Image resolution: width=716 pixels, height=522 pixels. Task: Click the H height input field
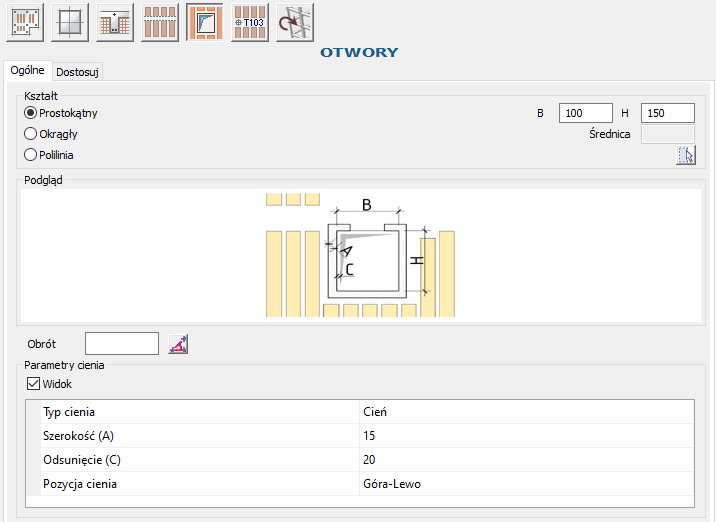[667, 113]
